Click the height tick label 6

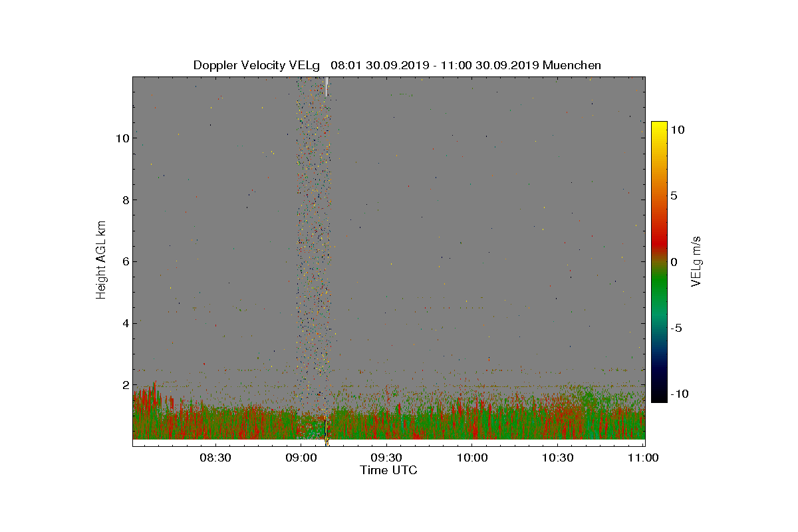[x=125, y=261]
